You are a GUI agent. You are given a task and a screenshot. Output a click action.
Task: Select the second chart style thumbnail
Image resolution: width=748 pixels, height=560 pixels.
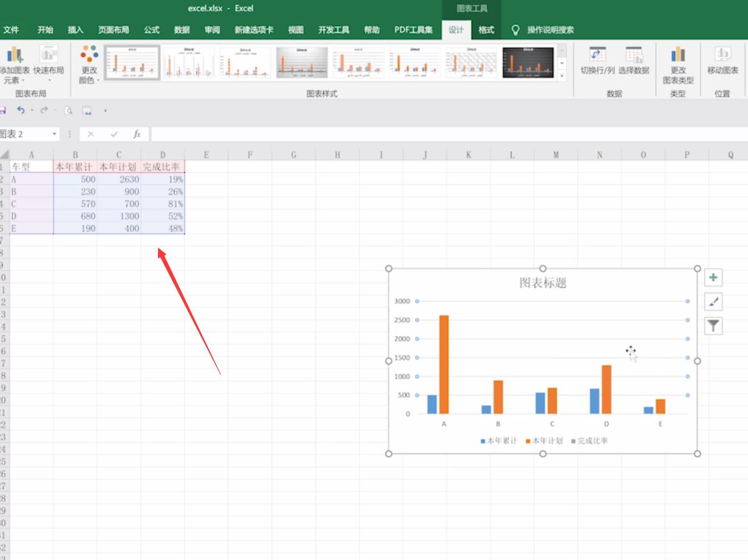pos(189,62)
